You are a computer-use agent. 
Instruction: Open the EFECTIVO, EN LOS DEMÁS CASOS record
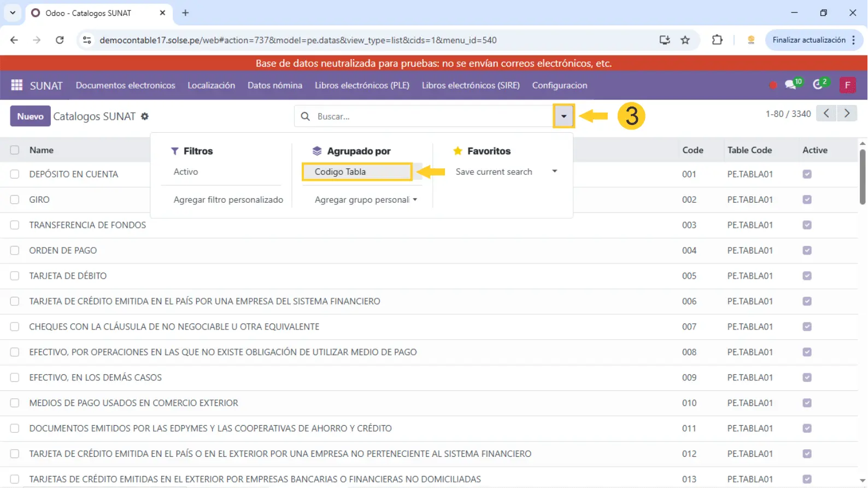pyautogui.click(x=96, y=378)
